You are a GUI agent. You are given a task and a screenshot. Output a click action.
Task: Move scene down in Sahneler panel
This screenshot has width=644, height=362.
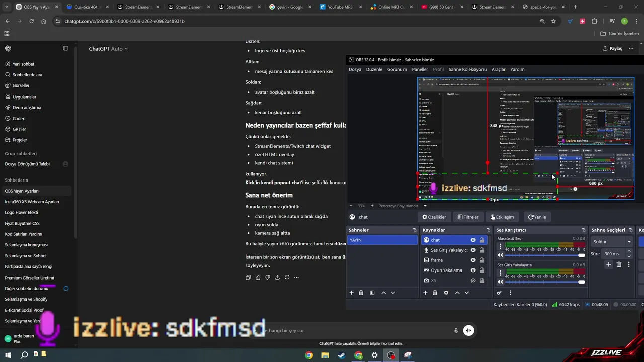pos(393,293)
